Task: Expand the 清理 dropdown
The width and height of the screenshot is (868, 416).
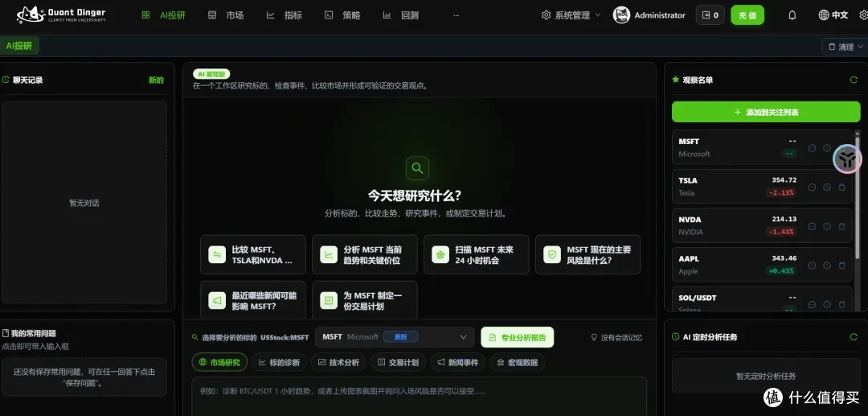Action: pyautogui.click(x=845, y=47)
